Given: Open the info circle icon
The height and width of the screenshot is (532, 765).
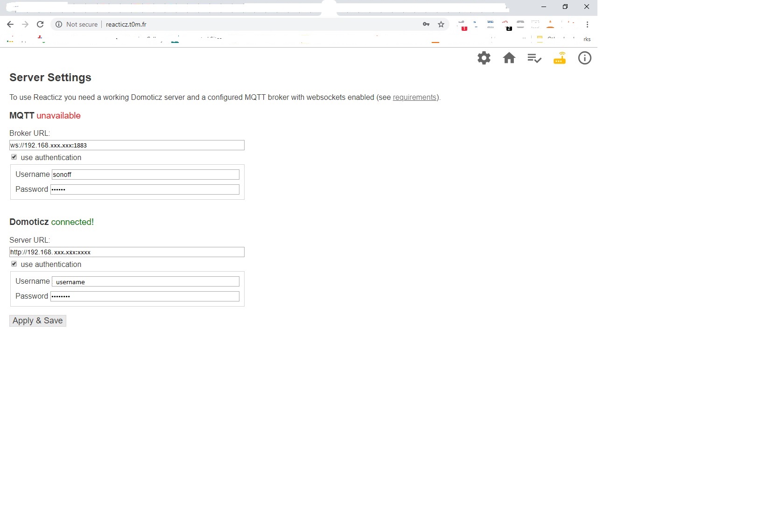Looking at the screenshot, I should (x=585, y=58).
